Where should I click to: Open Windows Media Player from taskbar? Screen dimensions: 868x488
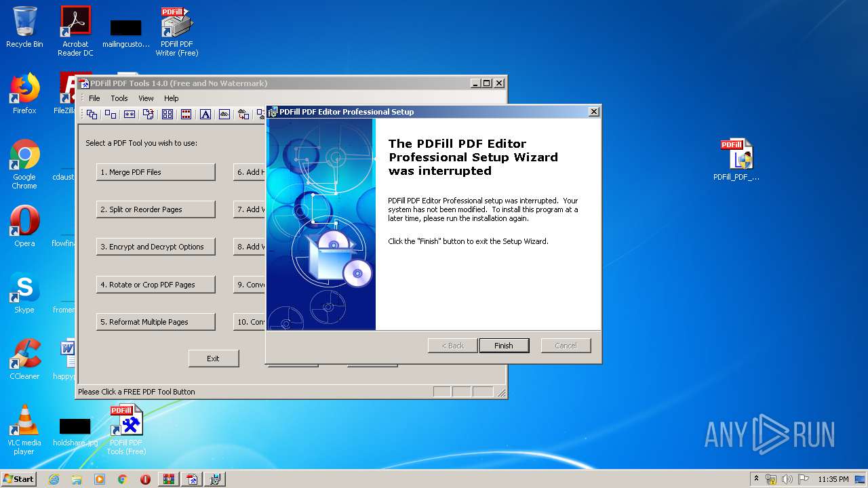click(x=100, y=479)
